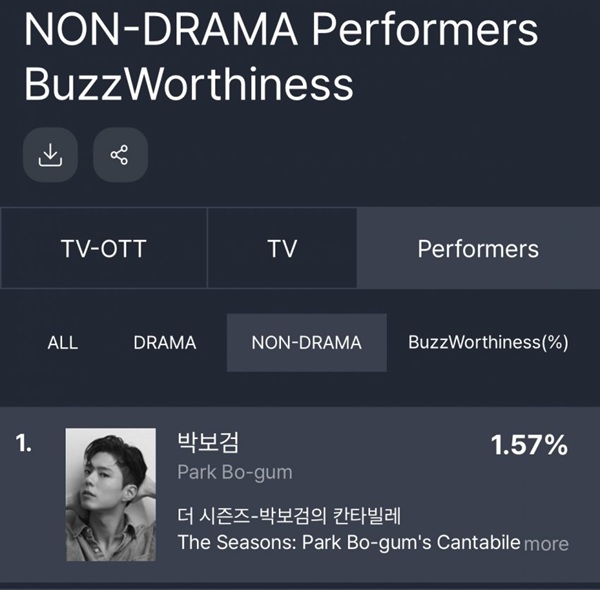Select the DRAMA filter
600x590 pixels.
click(x=165, y=342)
